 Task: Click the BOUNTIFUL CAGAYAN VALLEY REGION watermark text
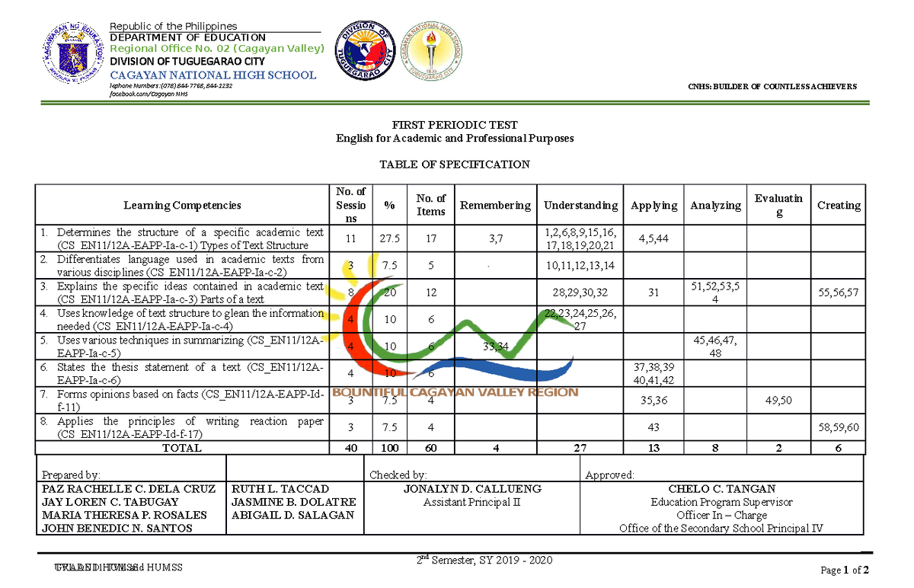(x=453, y=391)
